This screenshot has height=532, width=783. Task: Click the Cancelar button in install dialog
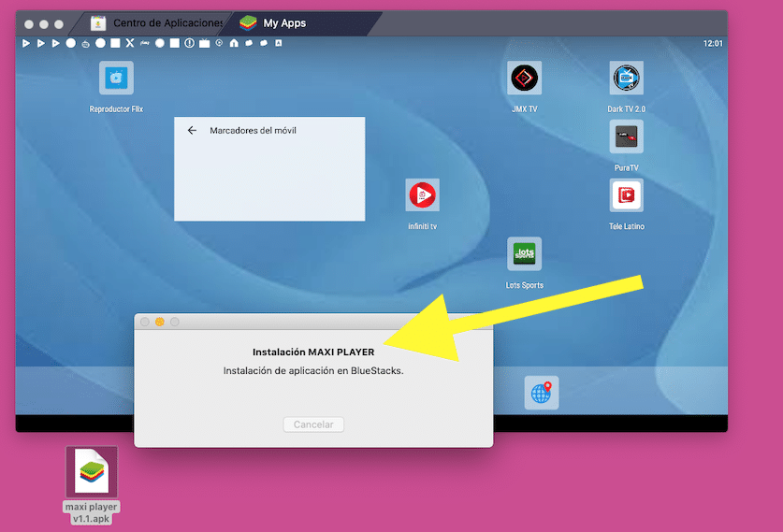pos(313,424)
